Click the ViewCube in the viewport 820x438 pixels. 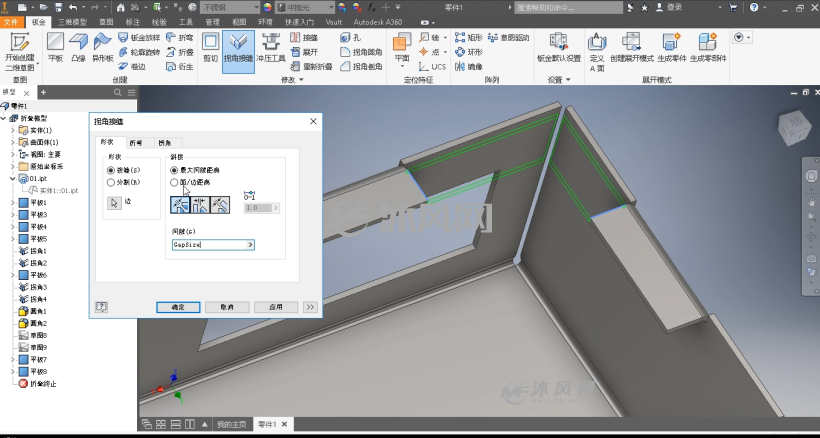[x=794, y=128]
